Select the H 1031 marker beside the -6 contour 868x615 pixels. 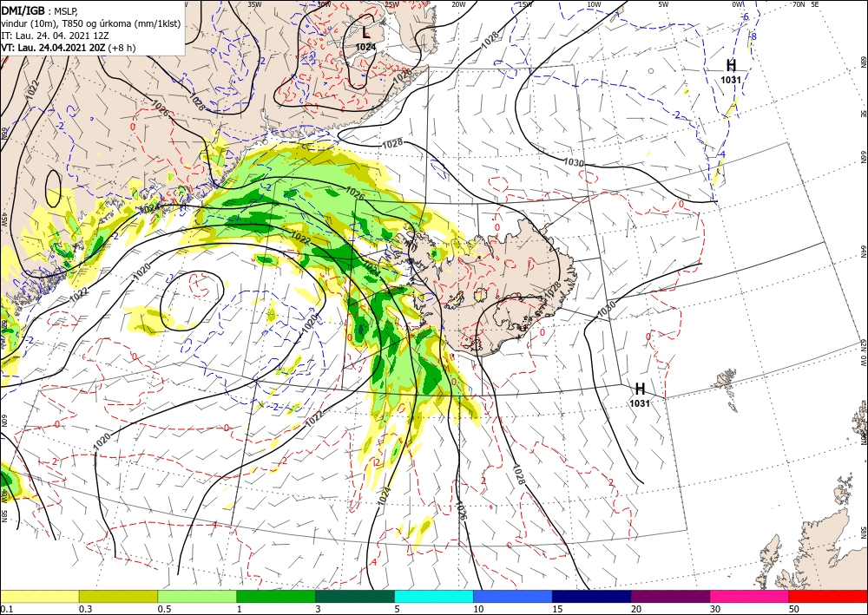pyautogui.click(x=731, y=71)
